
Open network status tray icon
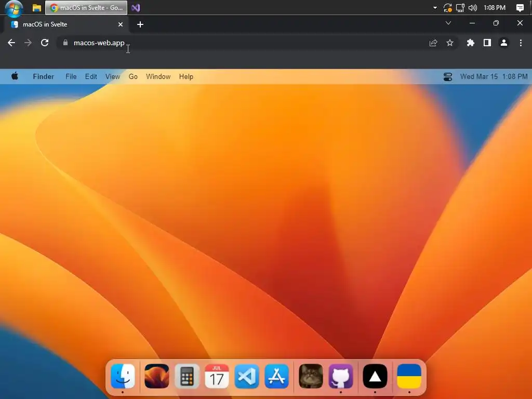point(460,8)
